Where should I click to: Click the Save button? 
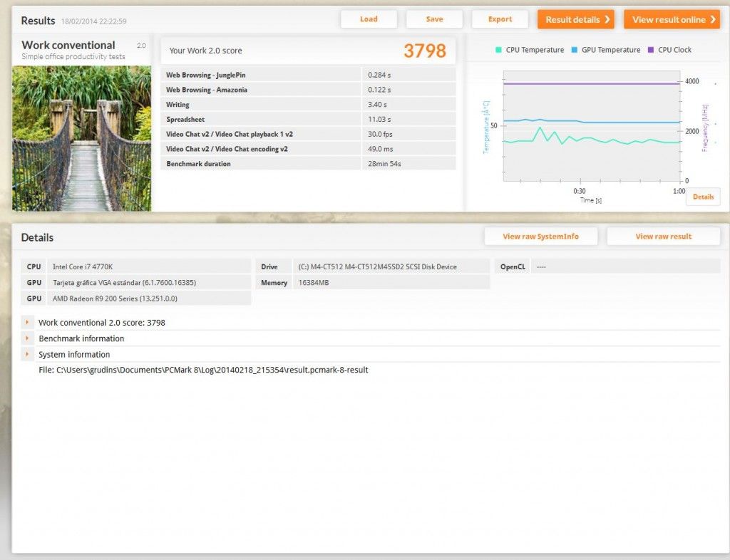coord(434,19)
